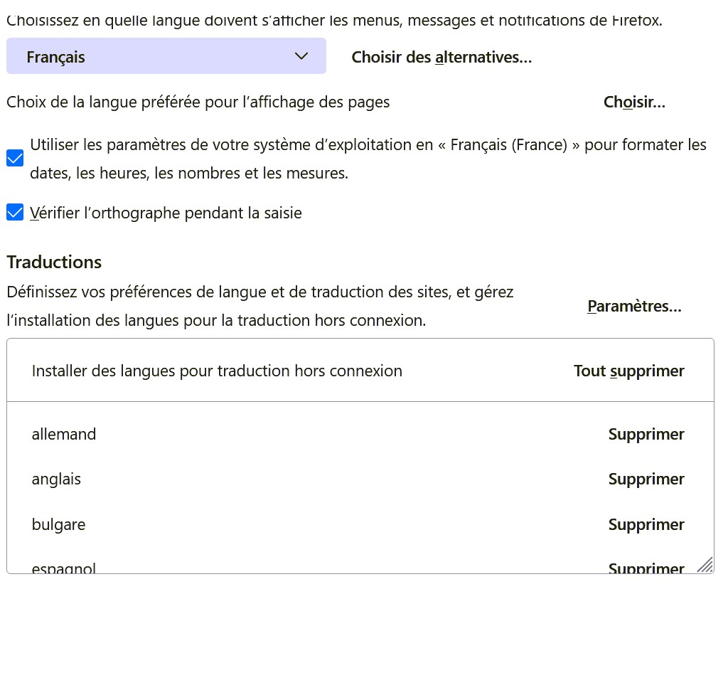
Task: Select the allemand row in the list
Action: pyautogui.click(x=64, y=434)
